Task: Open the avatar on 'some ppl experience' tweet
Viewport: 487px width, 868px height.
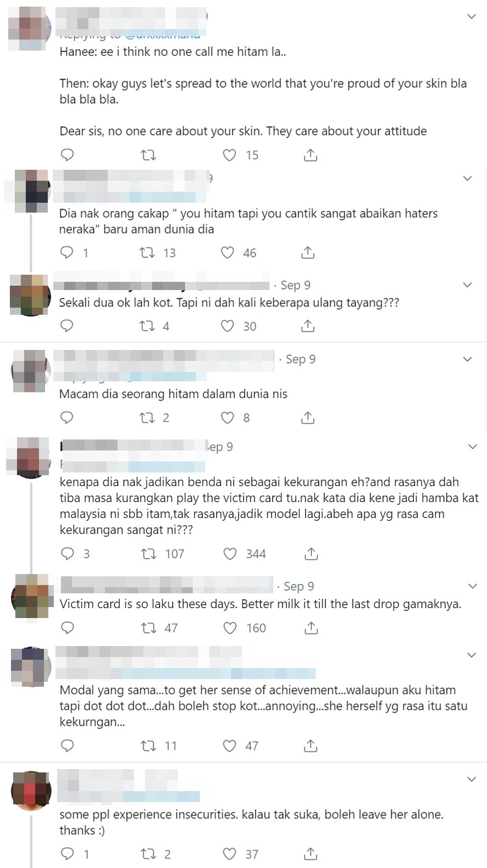Action: click(31, 791)
